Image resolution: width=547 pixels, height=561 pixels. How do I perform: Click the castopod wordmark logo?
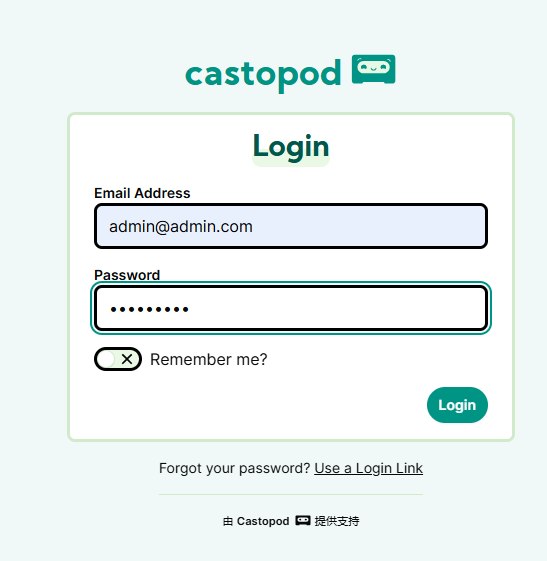(263, 75)
